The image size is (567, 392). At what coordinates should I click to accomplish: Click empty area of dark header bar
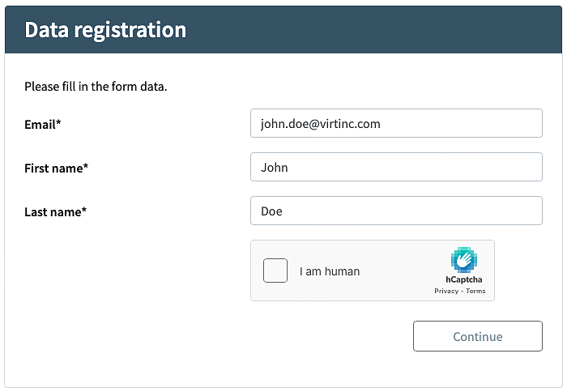(389, 30)
